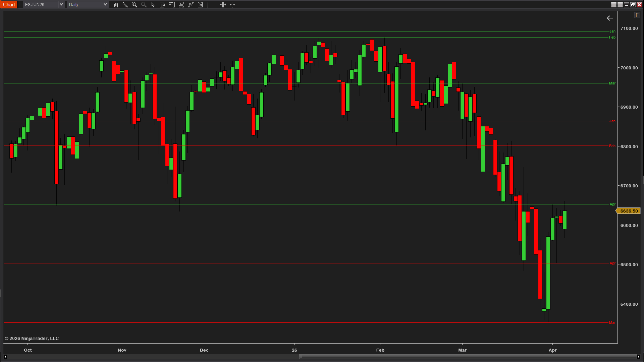Toggle the bar spacing compression icon

[223, 5]
